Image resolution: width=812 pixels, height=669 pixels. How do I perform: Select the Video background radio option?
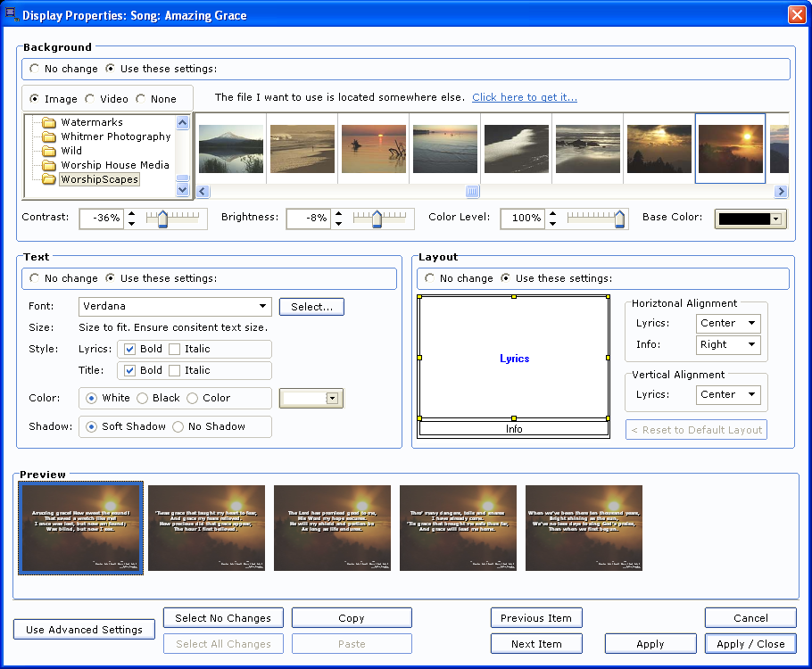coord(91,99)
